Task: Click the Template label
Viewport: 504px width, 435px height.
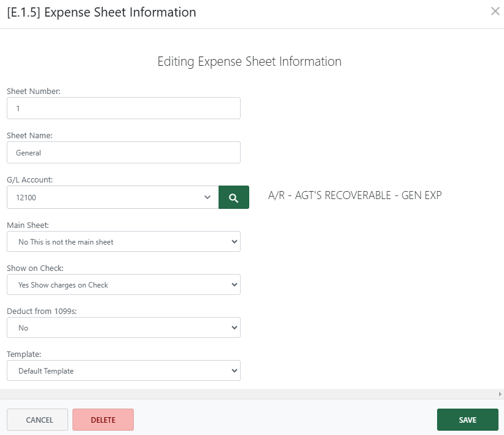Action: 24,355
